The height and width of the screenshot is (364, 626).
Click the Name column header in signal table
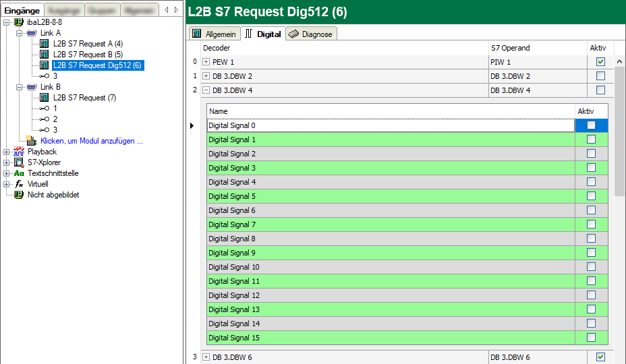(x=391, y=111)
